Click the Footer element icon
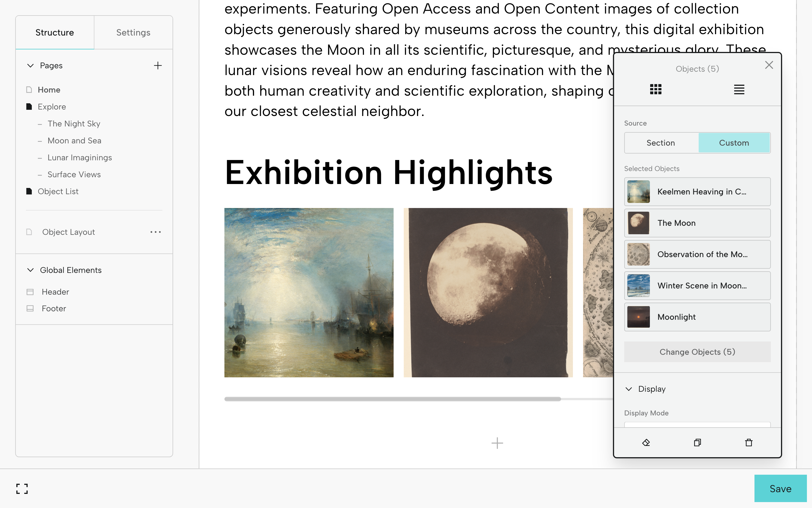 point(30,308)
